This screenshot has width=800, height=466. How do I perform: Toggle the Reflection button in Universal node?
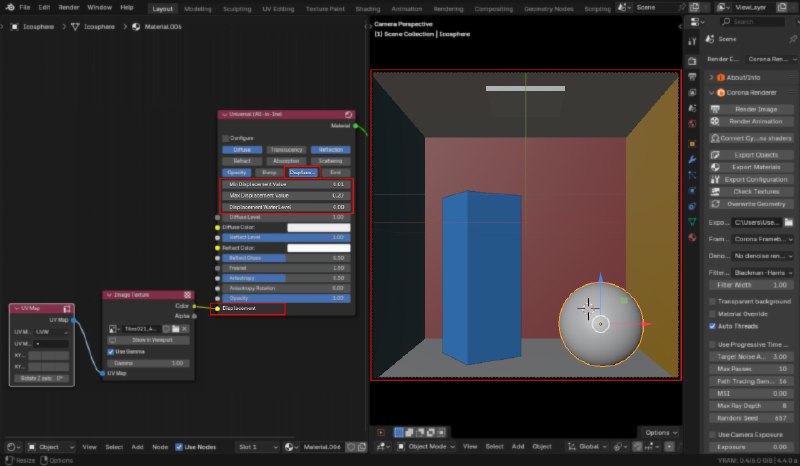click(331, 150)
